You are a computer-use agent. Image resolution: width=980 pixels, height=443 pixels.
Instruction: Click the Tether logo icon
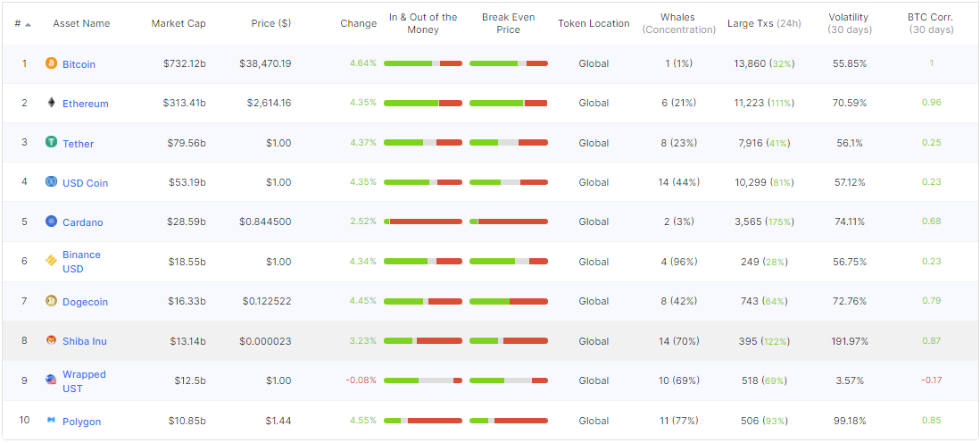pyautogui.click(x=51, y=142)
